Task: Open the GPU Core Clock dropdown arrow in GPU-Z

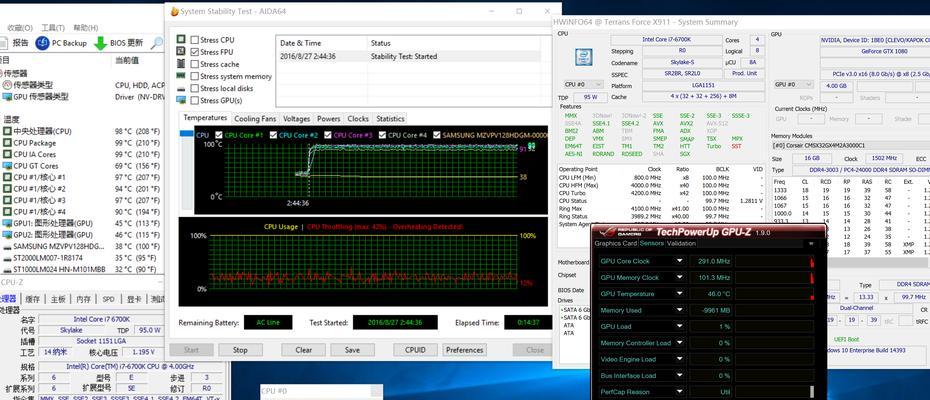Action: (680, 261)
